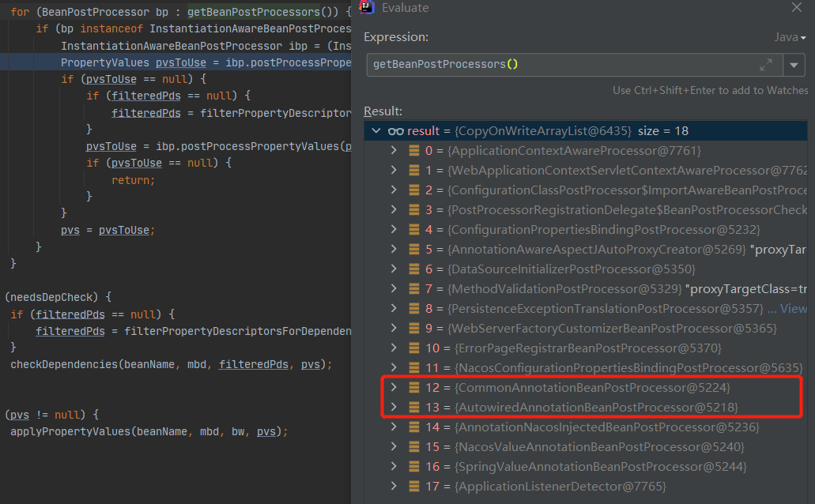Expand item 13 AutowiredAnnotationBeanPostProcessor
The width and height of the screenshot is (815, 504).
tap(394, 407)
